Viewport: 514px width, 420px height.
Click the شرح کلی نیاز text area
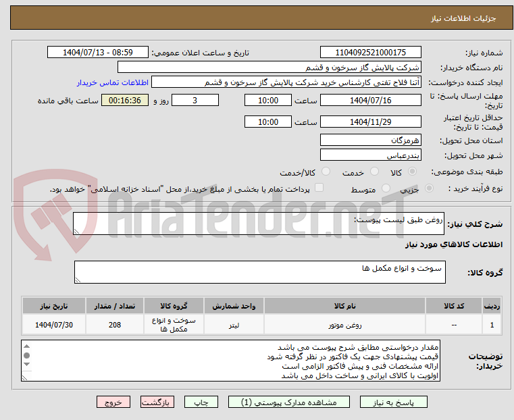coord(259,224)
